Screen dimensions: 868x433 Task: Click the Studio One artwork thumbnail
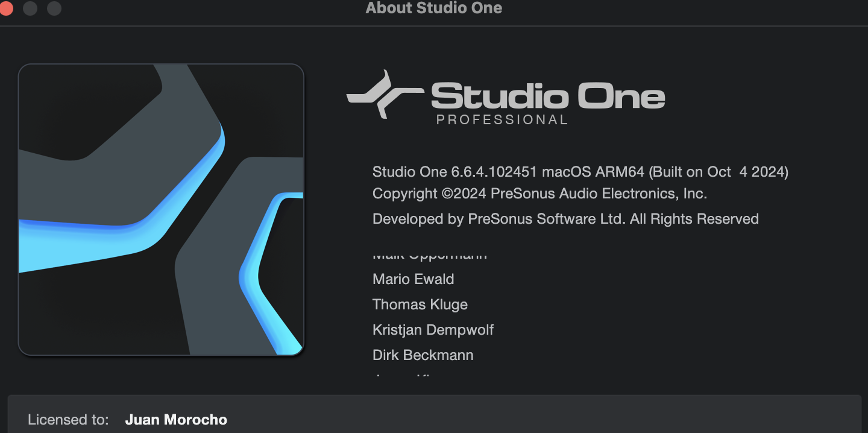161,209
